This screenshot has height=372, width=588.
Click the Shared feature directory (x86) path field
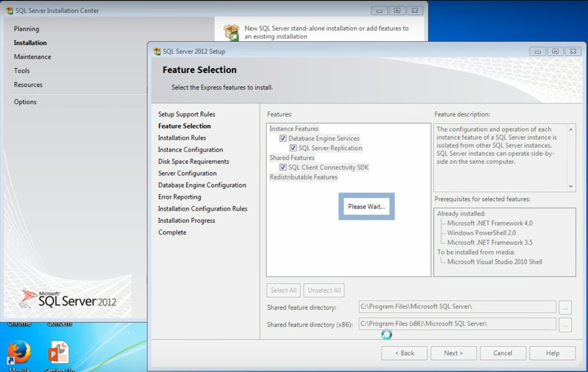[x=457, y=324]
